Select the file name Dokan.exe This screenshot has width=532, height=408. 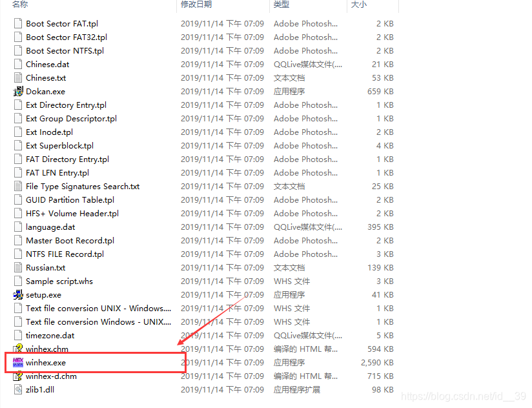click(x=45, y=91)
